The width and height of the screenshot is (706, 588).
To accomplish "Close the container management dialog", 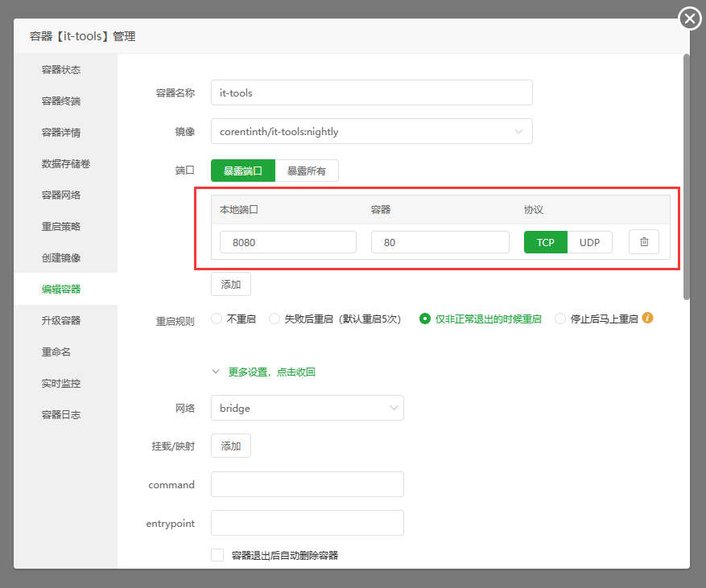I will click(x=690, y=18).
